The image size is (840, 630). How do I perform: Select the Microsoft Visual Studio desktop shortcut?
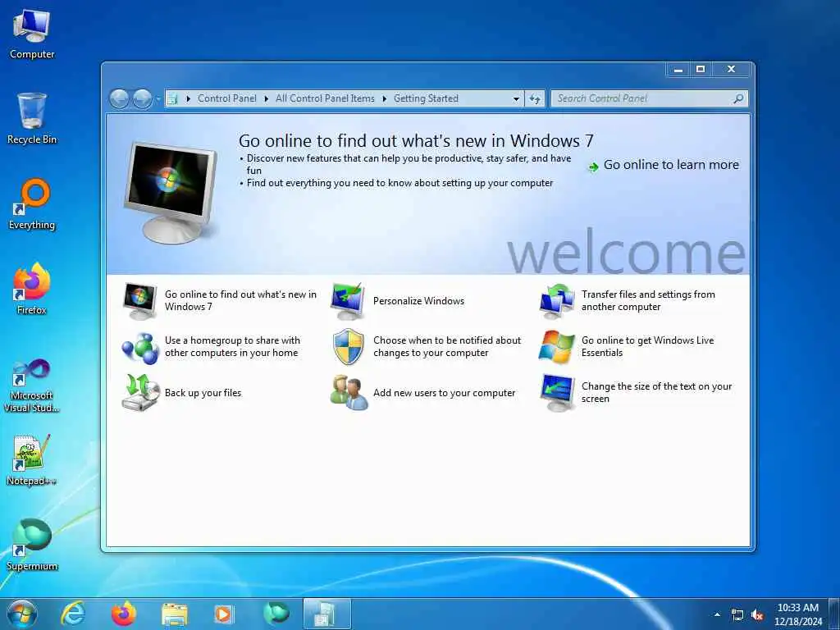(x=32, y=386)
